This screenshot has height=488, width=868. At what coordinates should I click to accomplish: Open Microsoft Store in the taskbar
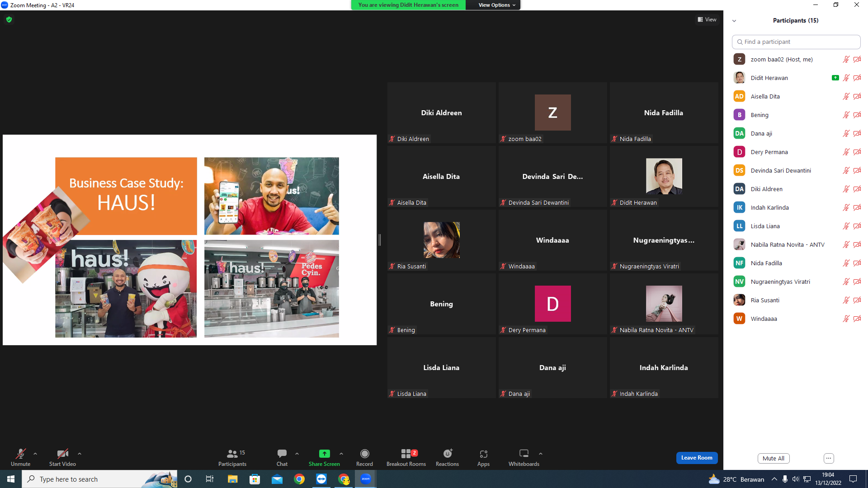pos(255,479)
